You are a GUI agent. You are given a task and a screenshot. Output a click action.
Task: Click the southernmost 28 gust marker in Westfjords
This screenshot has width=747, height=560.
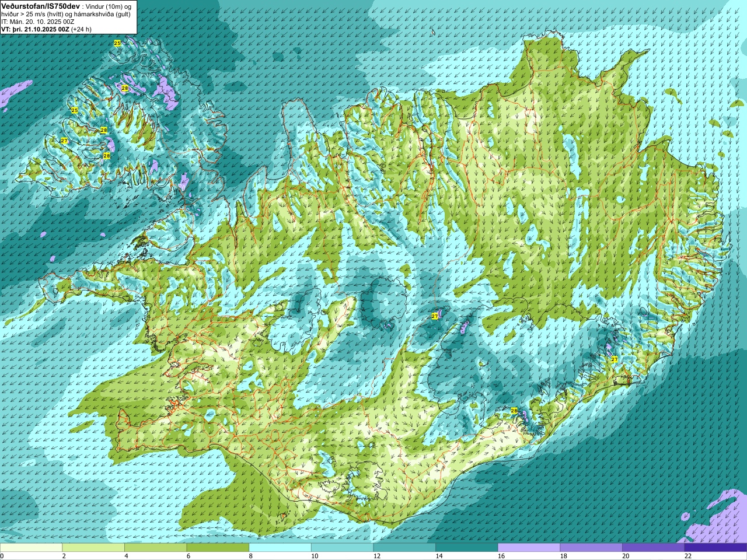click(x=107, y=156)
